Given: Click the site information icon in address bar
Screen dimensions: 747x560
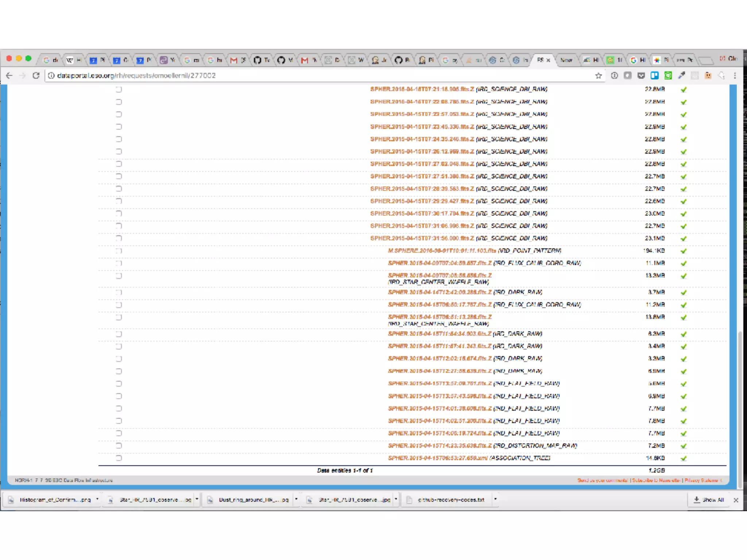Looking at the screenshot, I should coord(51,75).
